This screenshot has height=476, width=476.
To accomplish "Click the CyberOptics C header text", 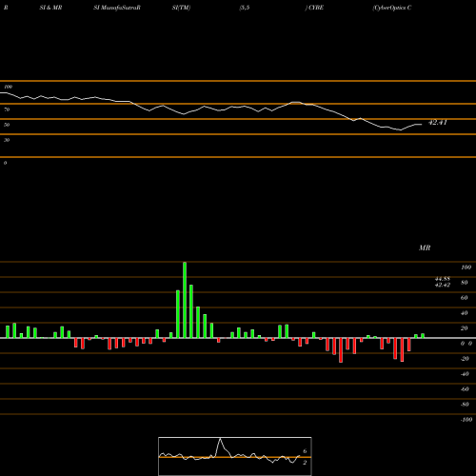I will click(x=392, y=8).
